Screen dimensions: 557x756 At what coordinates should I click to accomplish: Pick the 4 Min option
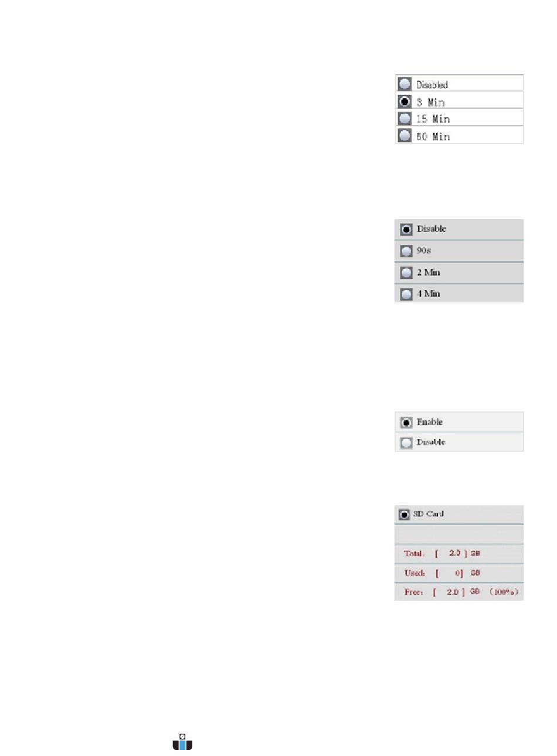(x=406, y=294)
